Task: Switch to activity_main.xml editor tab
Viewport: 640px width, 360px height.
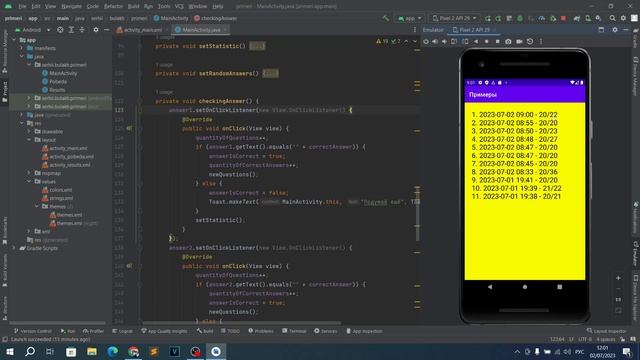Action: pyautogui.click(x=142, y=30)
